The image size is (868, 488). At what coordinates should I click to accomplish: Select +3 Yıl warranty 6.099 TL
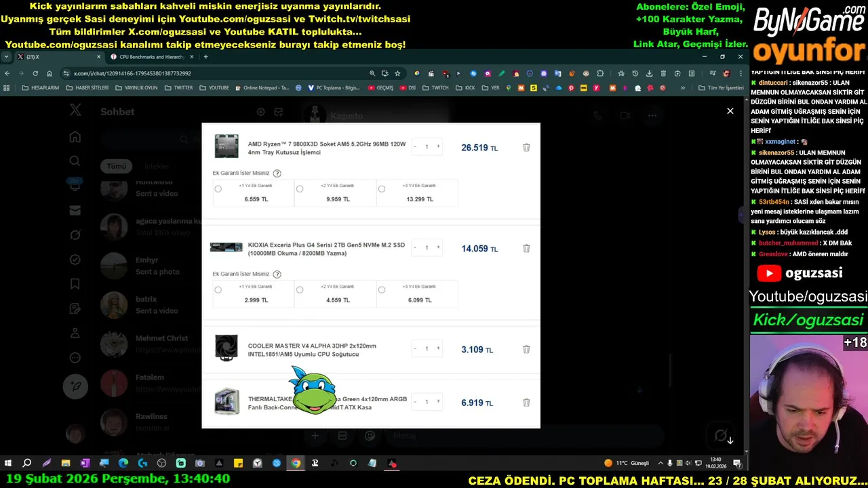(381, 290)
